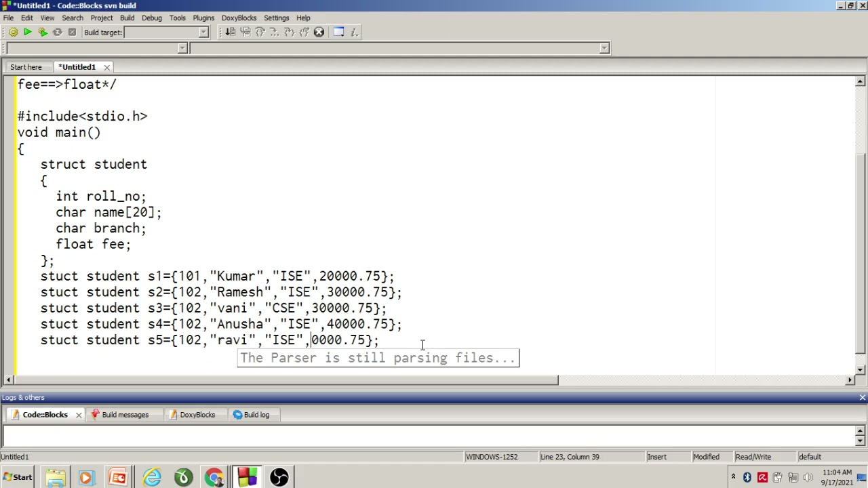
Task: Open the DoxyBlocks menu
Action: pos(239,18)
